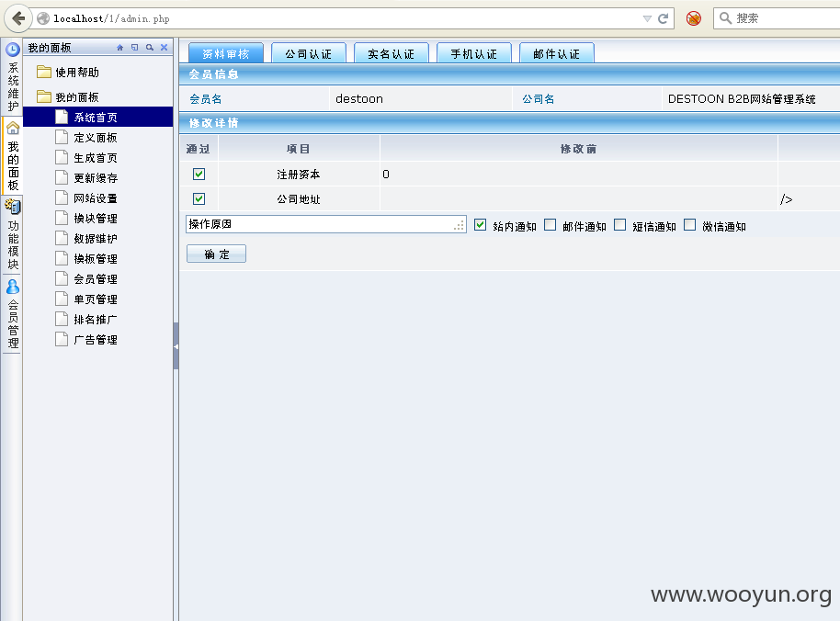The width and height of the screenshot is (840, 621).
Task: Click the search icon in 我的面板 header
Action: pos(150,48)
